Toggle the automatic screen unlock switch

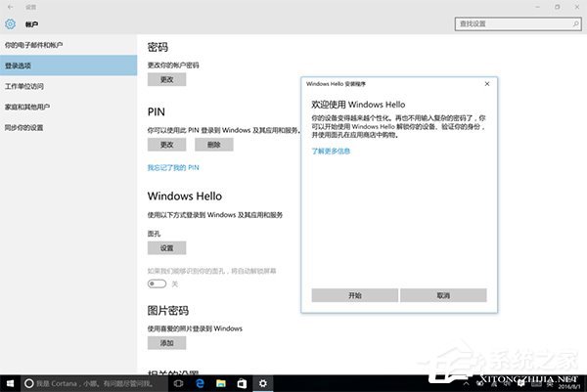(157, 283)
